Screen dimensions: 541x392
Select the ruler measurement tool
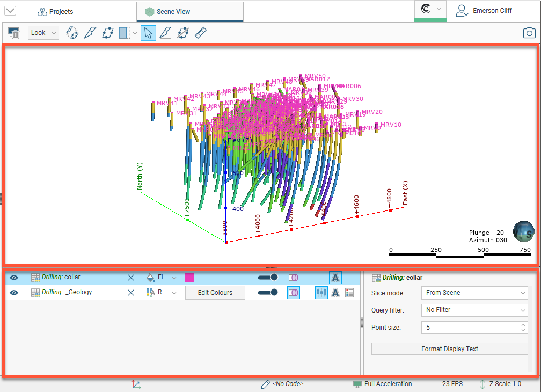201,33
